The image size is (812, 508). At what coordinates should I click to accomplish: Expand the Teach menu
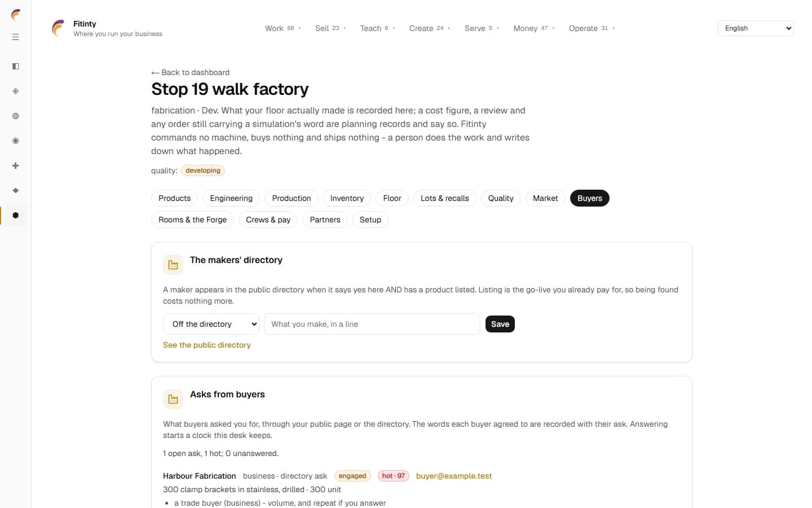coord(377,28)
